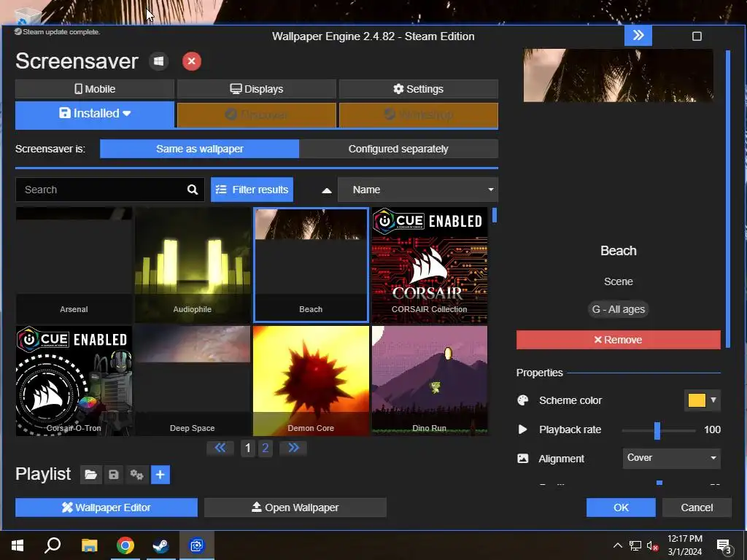
Task: Expand Scheme color dropdown arrow
Action: tap(713, 400)
